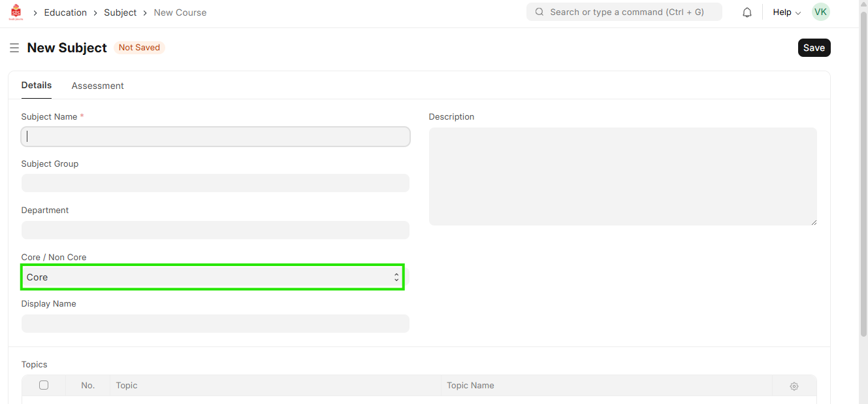Open the Subject Group link field
Viewport: 868px width, 404px height.
click(215, 183)
